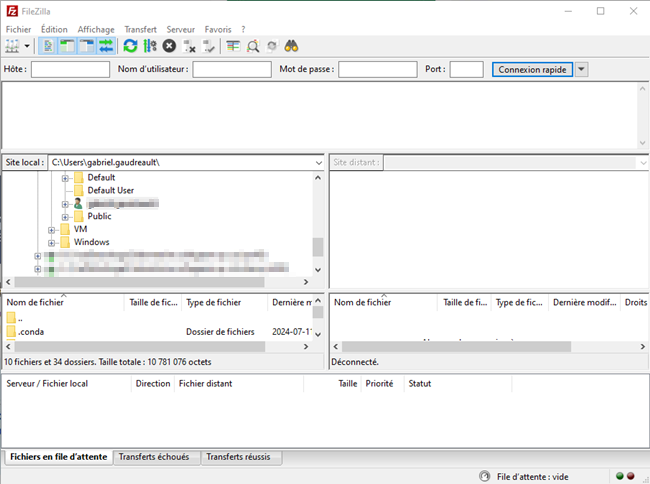
Task: Select the Public folder
Action: [99, 216]
